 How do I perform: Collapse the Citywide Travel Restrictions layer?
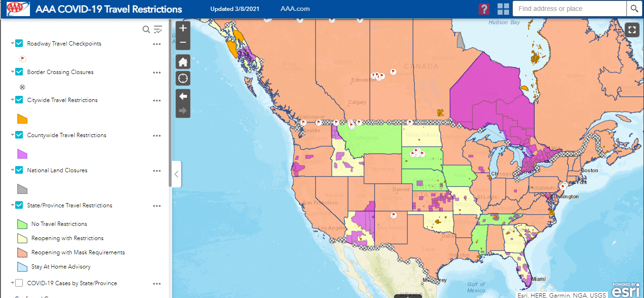pyautogui.click(x=11, y=100)
